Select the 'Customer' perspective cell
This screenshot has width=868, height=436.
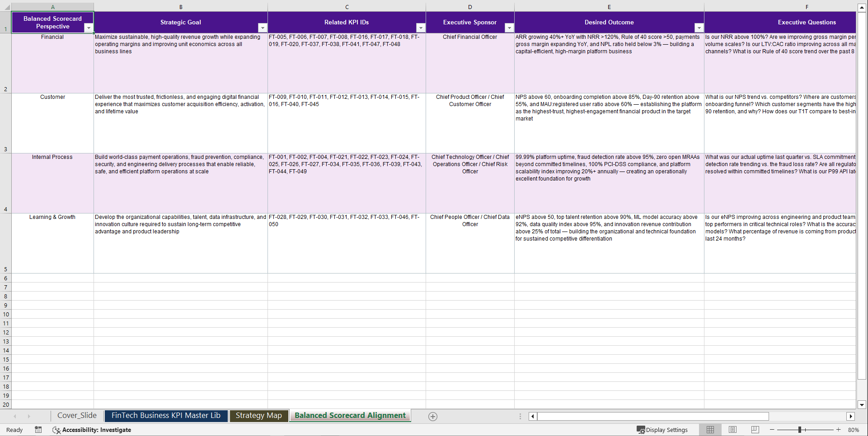pos(52,123)
